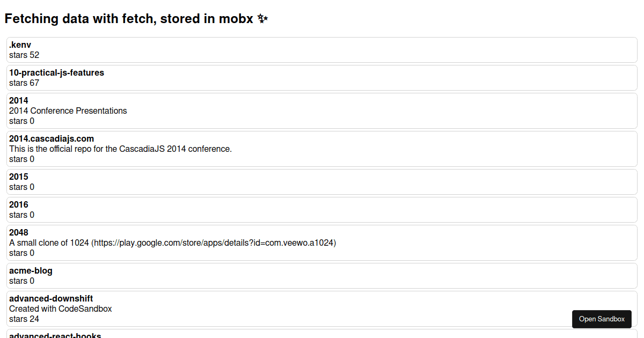Open the acme-blog repository card

coord(322,275)
